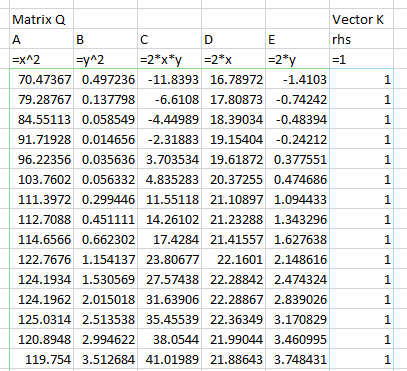This screenshot has height=371, width=407.
Task: Select cell with value 124.1934
Action: click(x=41, y=279)
